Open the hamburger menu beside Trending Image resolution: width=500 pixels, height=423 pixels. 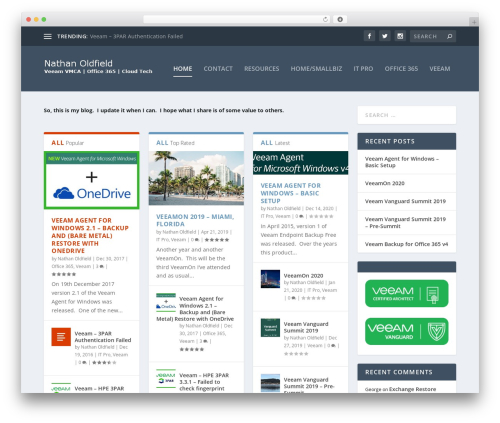[48, 36]
